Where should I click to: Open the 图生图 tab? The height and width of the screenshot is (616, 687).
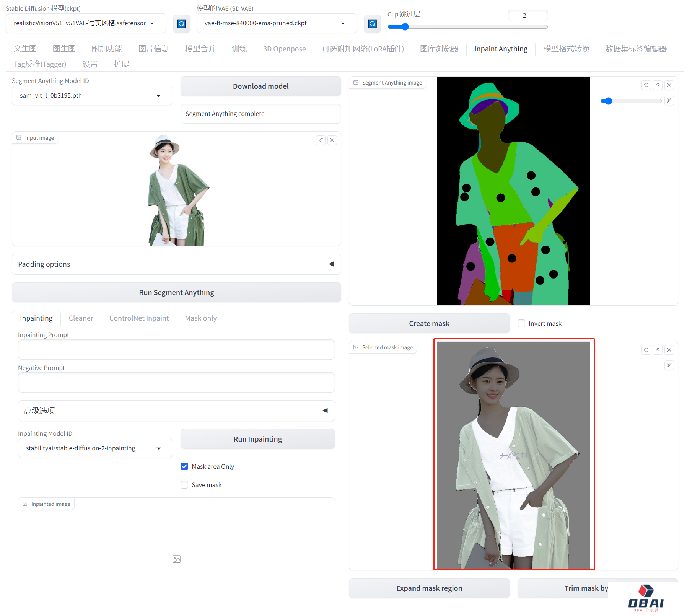click(x=64, y=49)
